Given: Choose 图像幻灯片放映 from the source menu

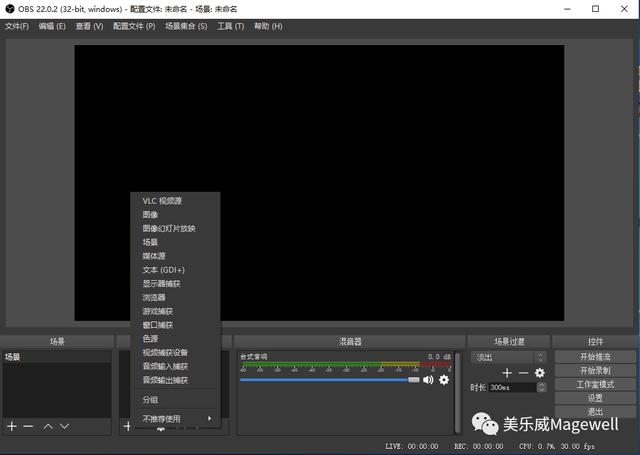Looking at the screenshot, I should 176,229.
